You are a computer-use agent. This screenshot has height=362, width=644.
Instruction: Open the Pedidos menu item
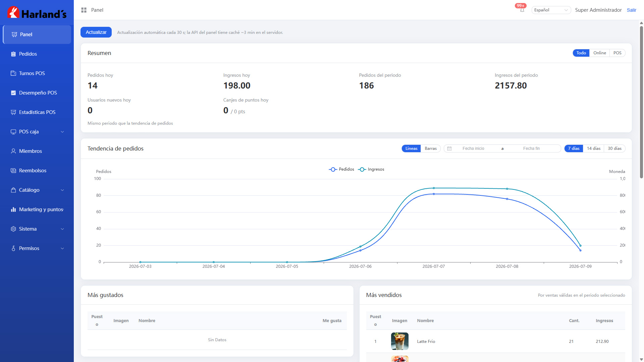coord(37,54)
